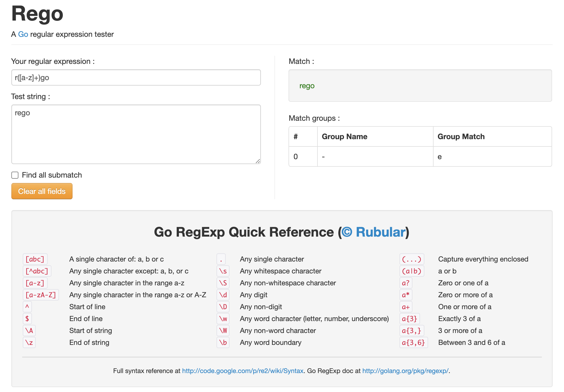Click the $ end of line badge

pos(27,319)
